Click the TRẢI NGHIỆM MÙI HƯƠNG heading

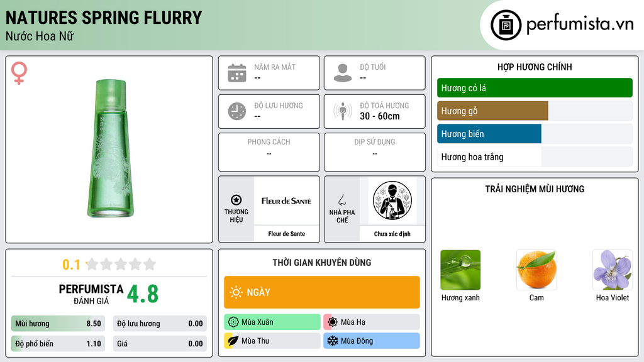(535, 189)
